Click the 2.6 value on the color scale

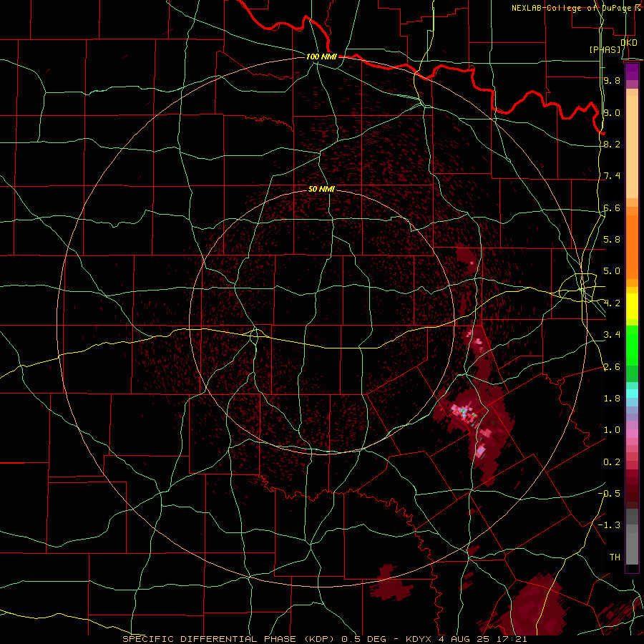(x=612, y=367)
